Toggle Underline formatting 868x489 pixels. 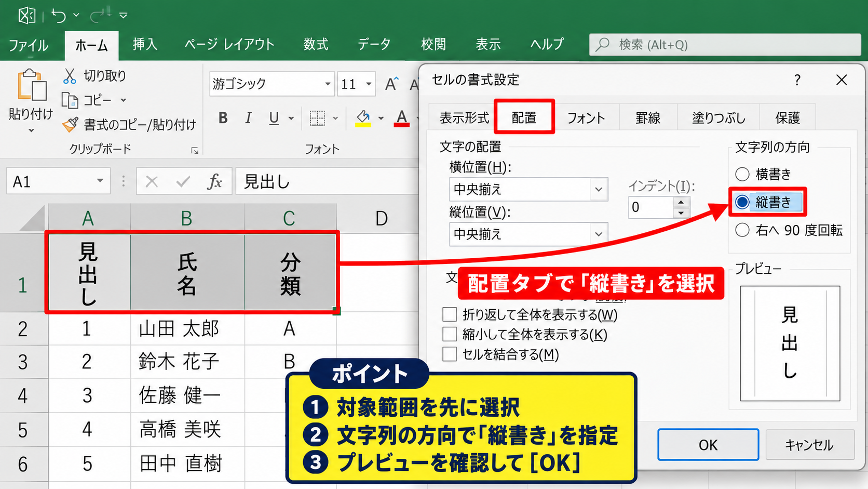coord(274,118)
